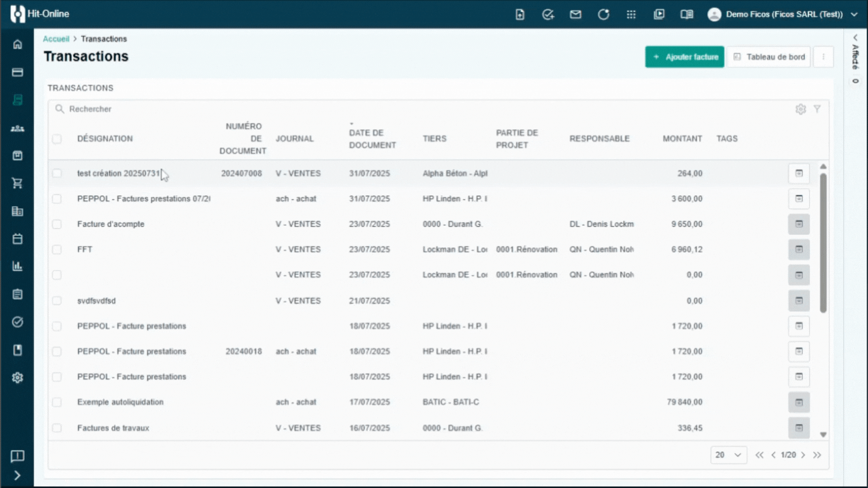
Task: Open the buildings icon in sidebar
Action: pyautogui.click(x=17, y=211)
